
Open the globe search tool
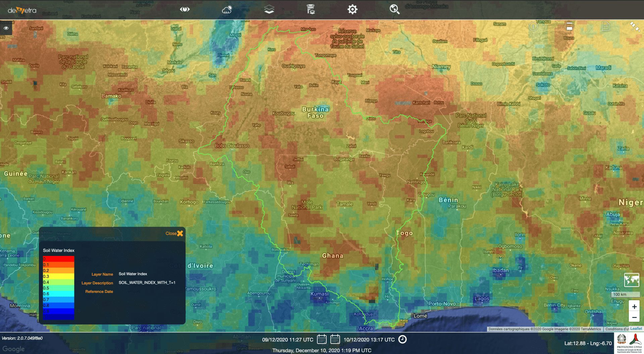[x=394, y=9]
